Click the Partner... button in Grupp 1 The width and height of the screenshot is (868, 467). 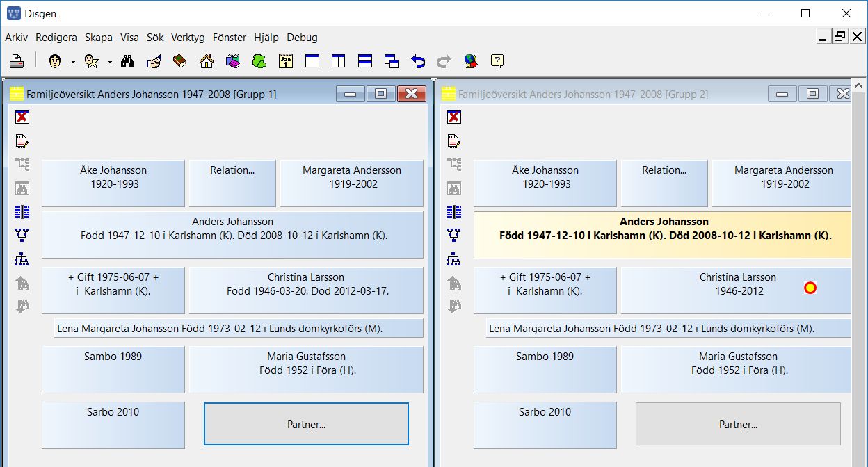[306, 424]
